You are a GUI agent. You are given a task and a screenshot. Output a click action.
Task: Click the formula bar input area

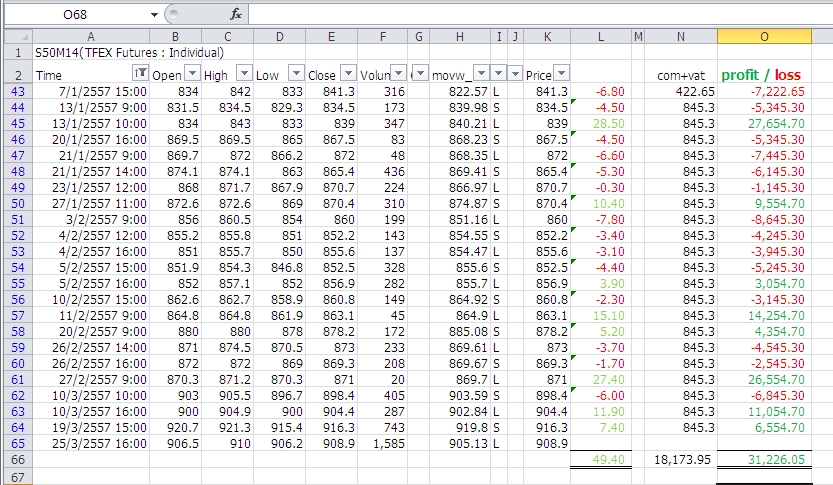click(539, 14)
